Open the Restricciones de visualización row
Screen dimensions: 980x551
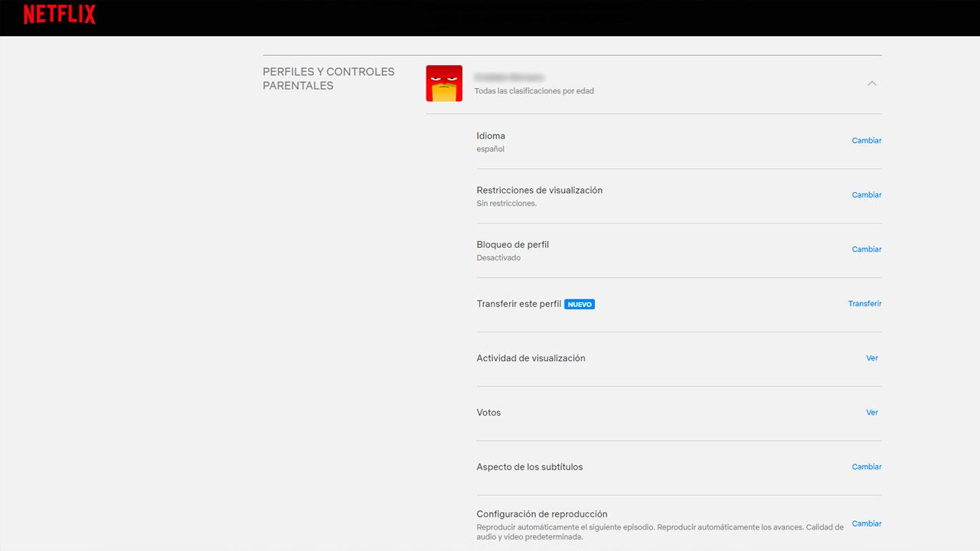point(539,190)
